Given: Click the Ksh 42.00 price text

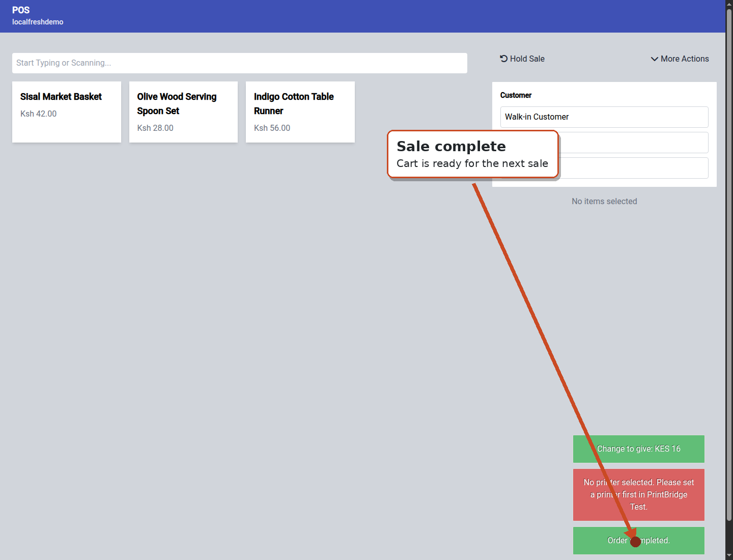Looking at the screenshot, I should 39,114.
